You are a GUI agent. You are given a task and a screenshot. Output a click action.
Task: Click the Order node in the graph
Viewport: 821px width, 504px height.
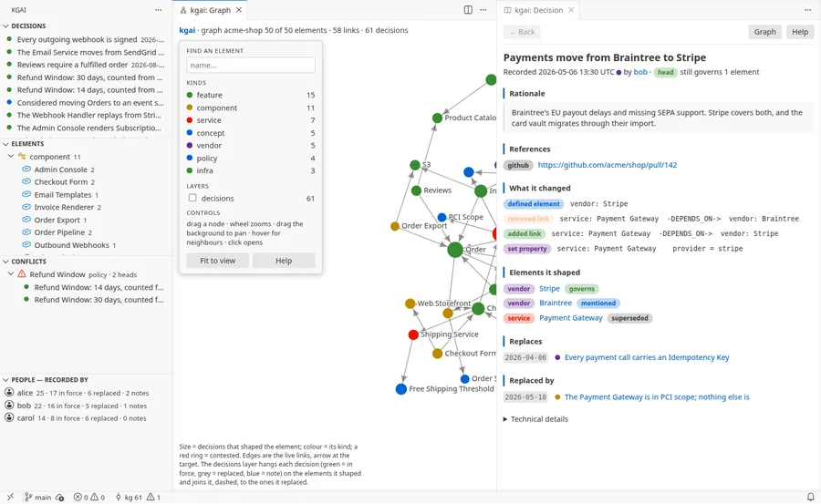point(455,250)
